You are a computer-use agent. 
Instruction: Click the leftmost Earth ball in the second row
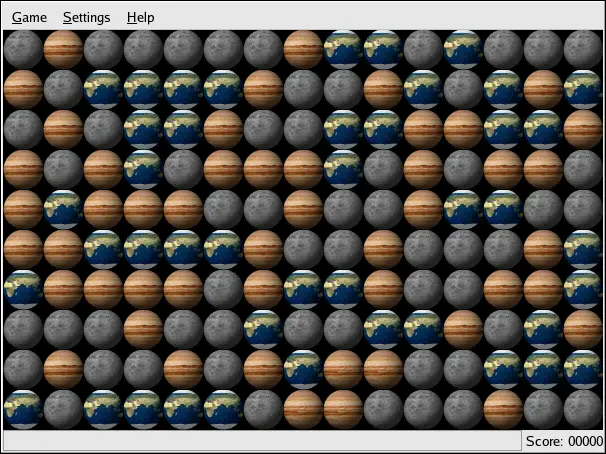pyautogui.click(x=103, y=89)
